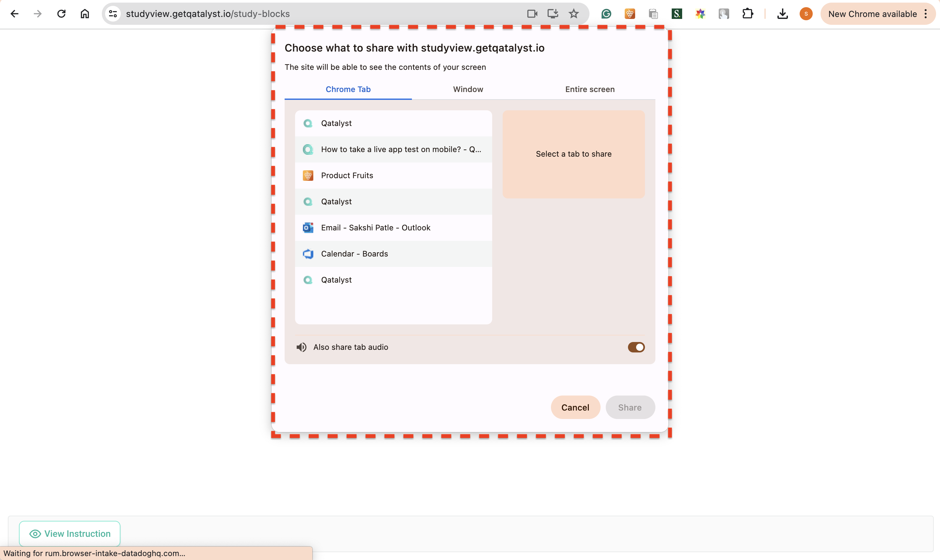
Task: Open the orange profile avatar
Action: (x=806, y=14)
